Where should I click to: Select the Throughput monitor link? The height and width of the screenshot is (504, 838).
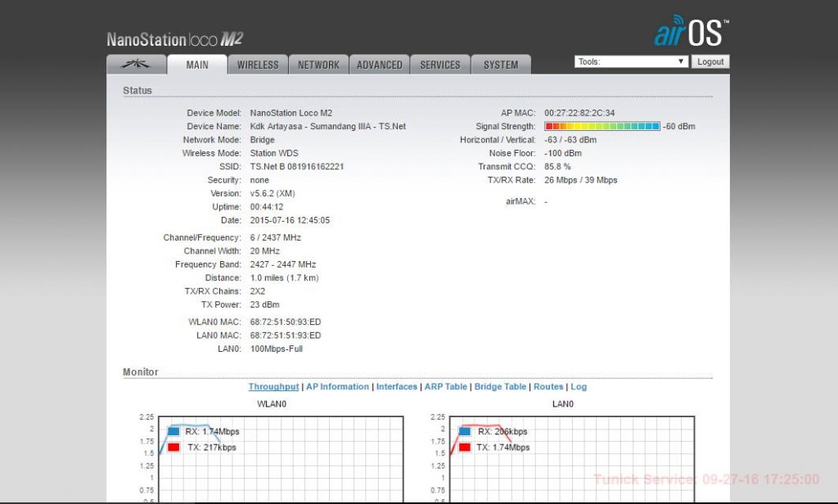pos(273,386)
